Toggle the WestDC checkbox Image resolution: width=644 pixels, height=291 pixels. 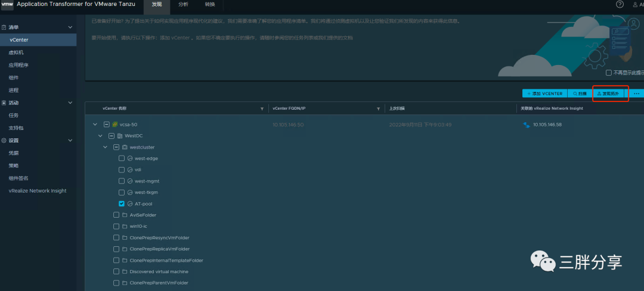pos(112,136)
